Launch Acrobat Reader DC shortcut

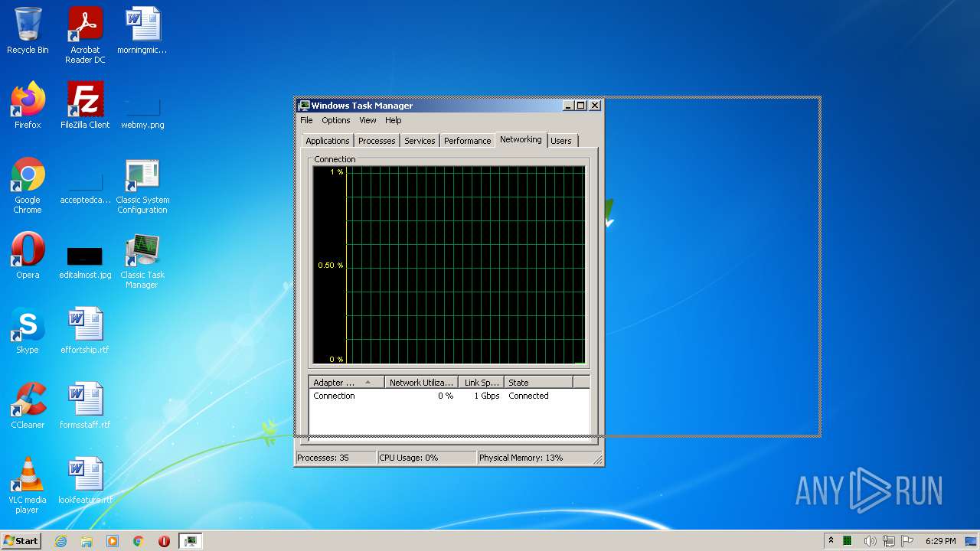coord(85,34)
